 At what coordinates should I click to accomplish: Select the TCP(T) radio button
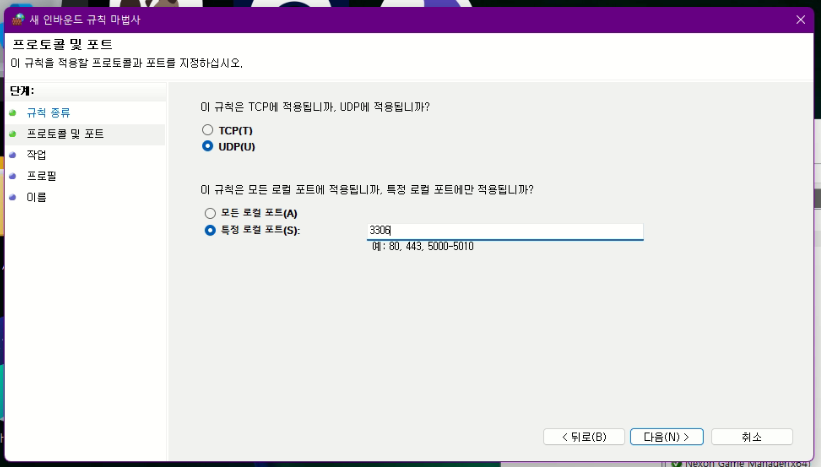(x=208, y=130)
